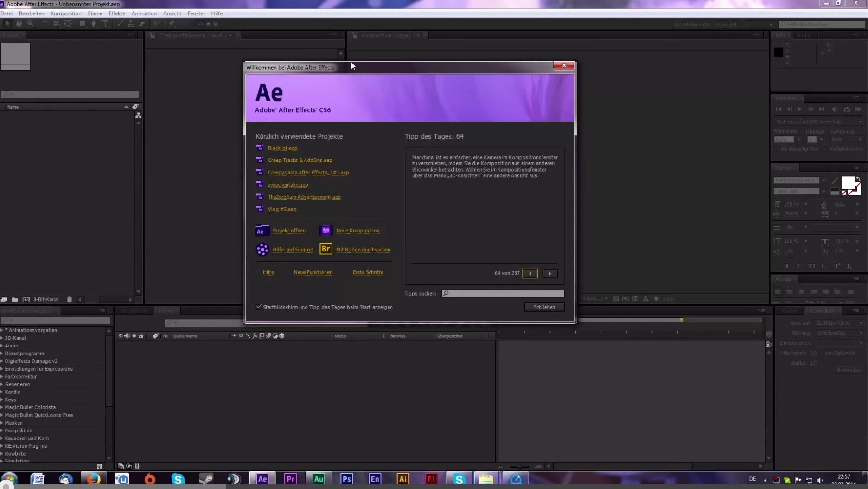868x489 pixels.
Task: Create new folder in Projekt panel
Action: (x=15, y=300)
